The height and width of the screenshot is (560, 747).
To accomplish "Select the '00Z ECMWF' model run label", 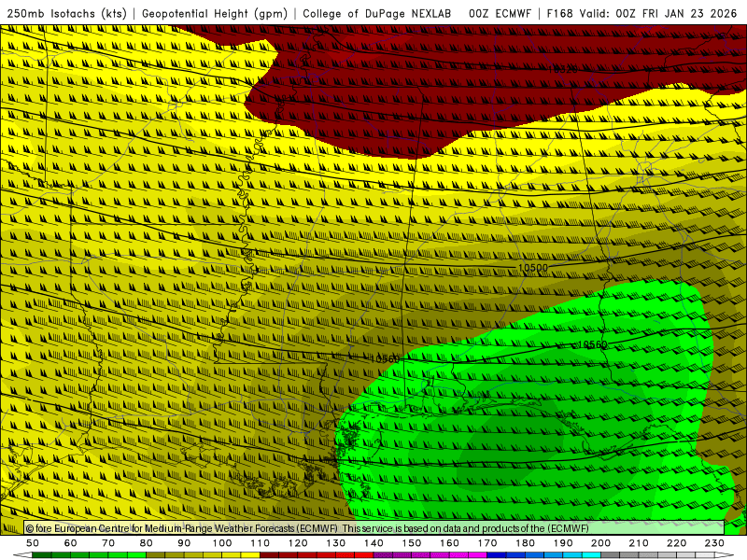I will point(500,13).
